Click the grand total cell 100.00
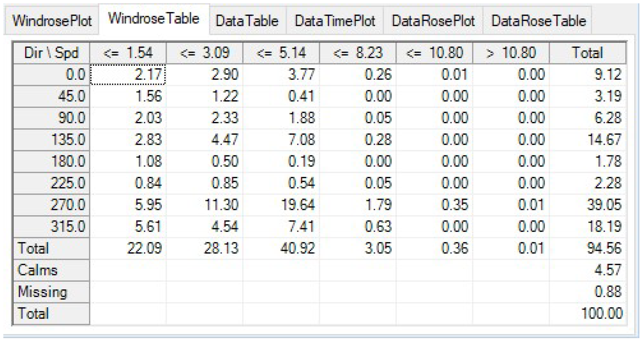Viewport: 644px width, 343px height. coord(588,313)
